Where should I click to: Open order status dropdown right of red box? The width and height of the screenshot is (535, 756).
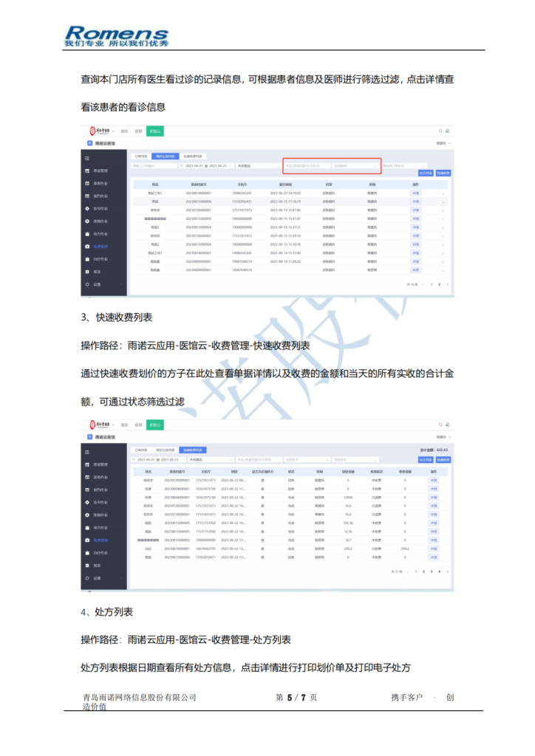(403, 166)
